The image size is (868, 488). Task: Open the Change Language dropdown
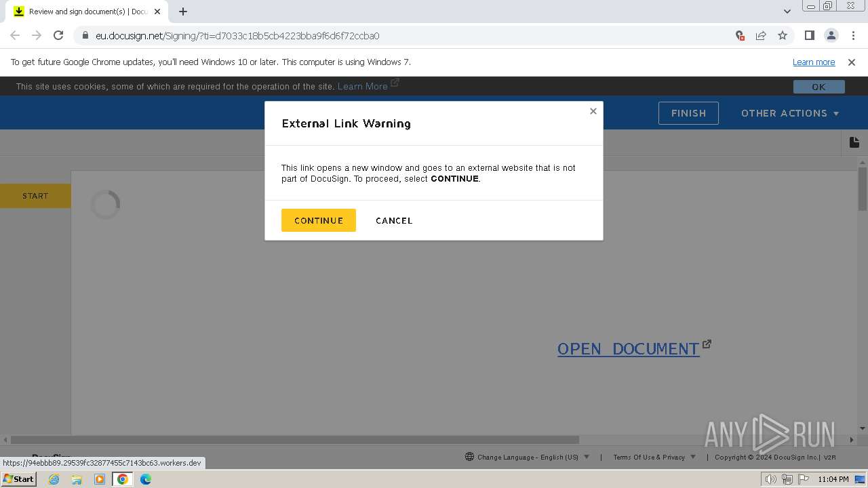coord(528,457)
